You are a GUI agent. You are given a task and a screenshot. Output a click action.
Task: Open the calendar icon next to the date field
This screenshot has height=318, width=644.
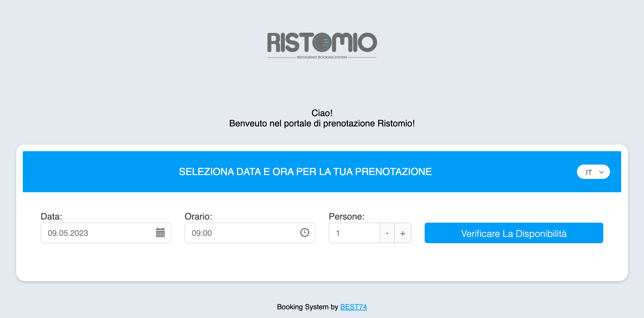pyautogui.click(x=161, y=233)
